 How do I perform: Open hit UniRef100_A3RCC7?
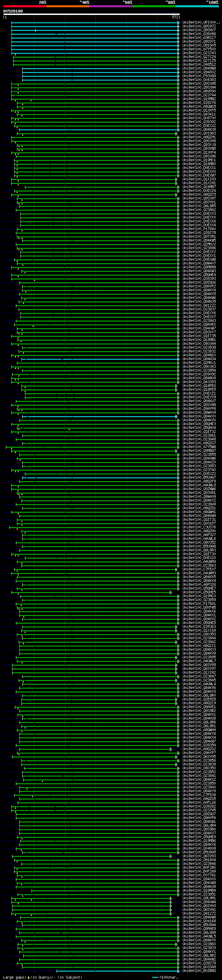199,38
